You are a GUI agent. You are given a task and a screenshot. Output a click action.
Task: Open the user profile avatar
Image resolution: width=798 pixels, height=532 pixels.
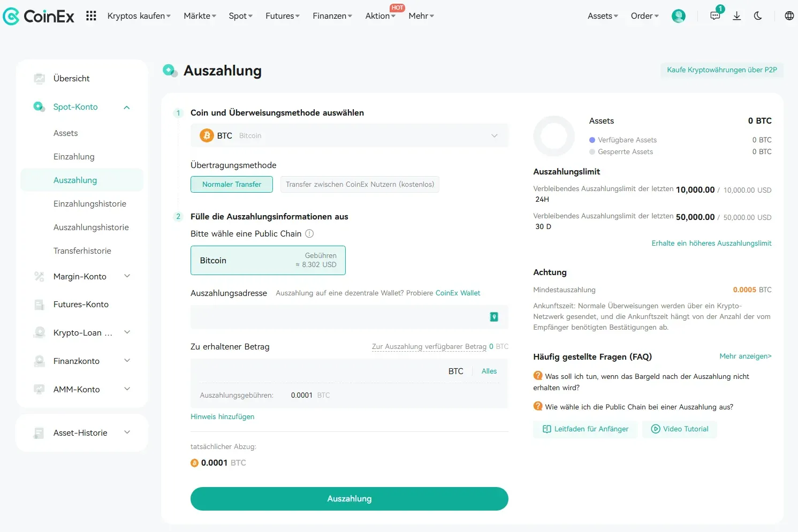[x=679, y=16]
